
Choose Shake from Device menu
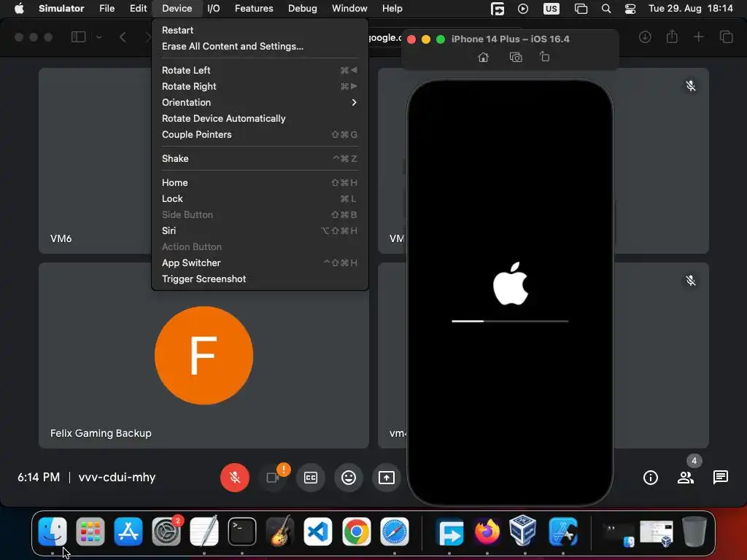(x=260, y=158)
